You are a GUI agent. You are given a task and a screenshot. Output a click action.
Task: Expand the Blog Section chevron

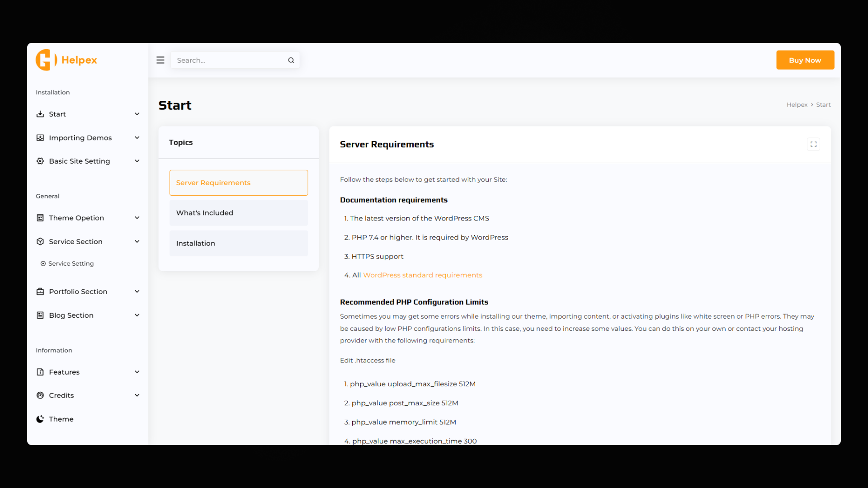click(137, 315)
